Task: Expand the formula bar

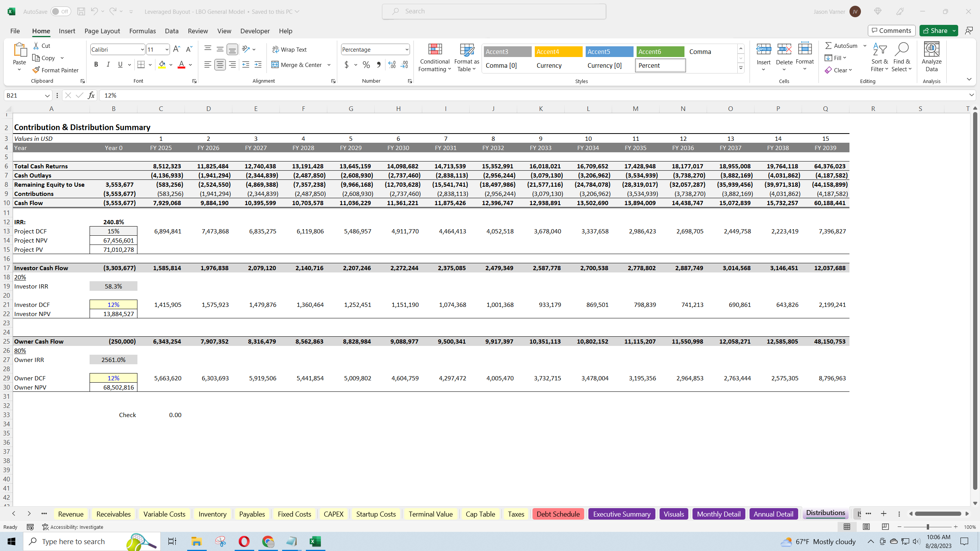Action: (x=971, y=95)
